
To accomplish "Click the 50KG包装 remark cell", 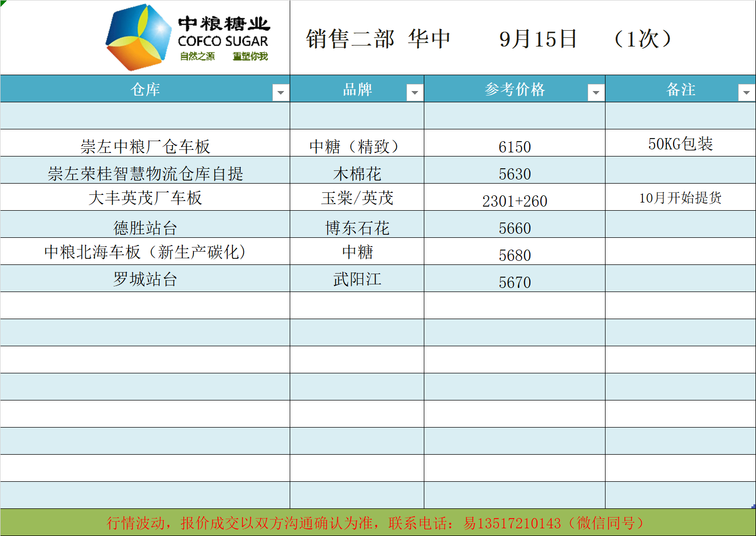I will 680,144.
